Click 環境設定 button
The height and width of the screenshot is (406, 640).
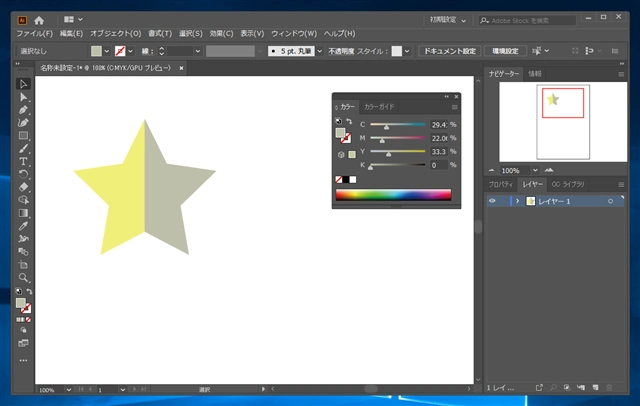point(505,51)
